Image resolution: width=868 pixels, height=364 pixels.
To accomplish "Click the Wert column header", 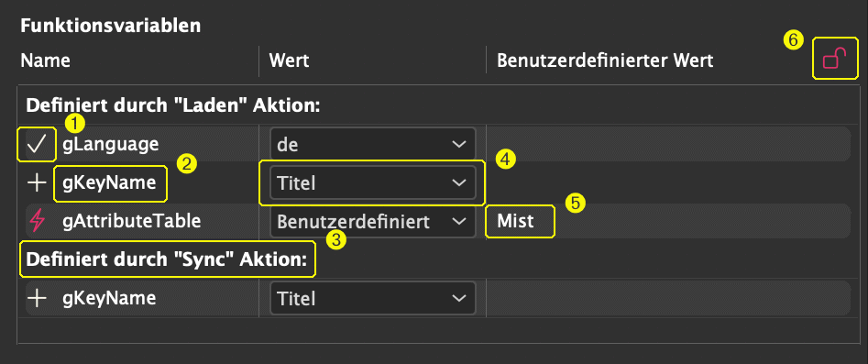I will 289,61.
